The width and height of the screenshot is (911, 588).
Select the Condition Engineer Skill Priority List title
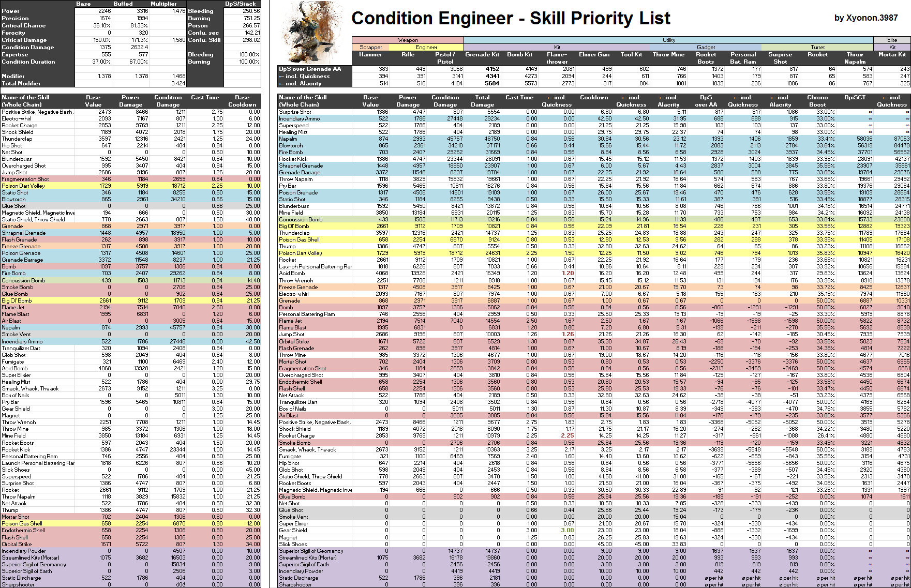(x=510, y=19)
